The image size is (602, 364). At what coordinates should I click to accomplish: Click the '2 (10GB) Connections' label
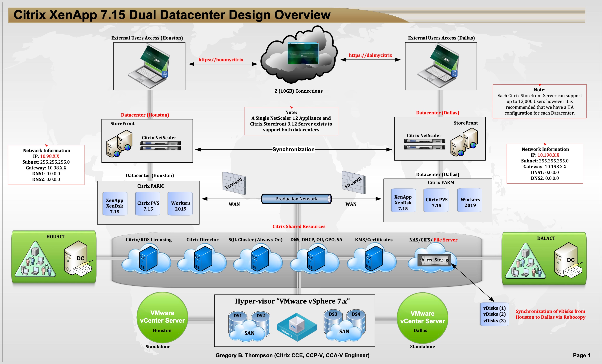click(x=298, y=91)
